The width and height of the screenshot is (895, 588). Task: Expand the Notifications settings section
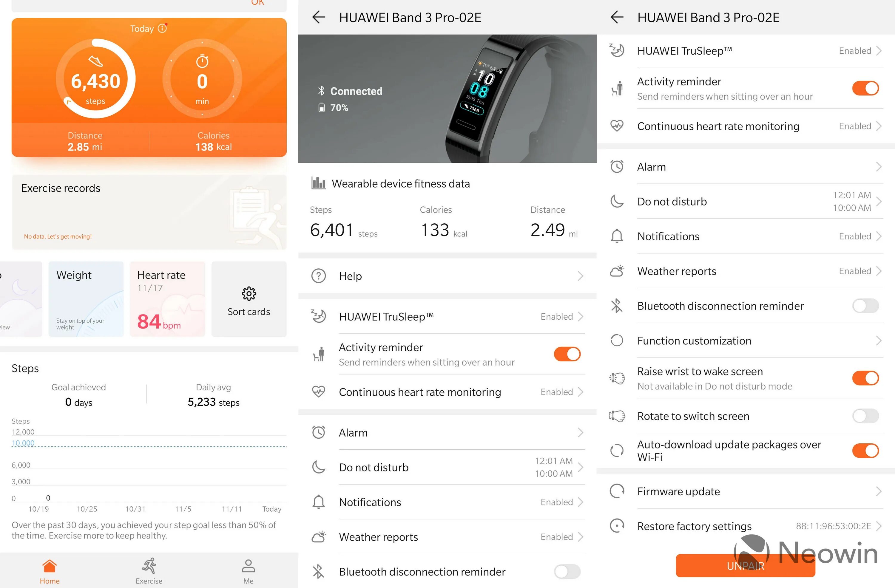coord(747,234)
